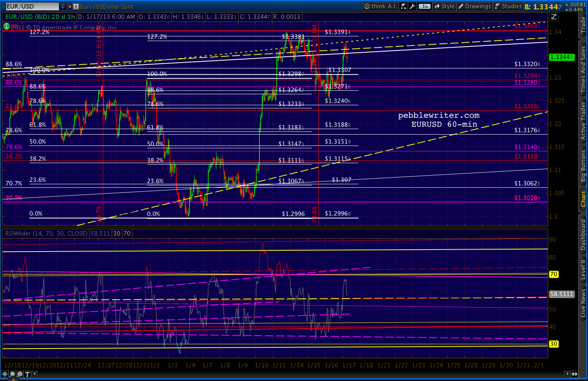The height and width of the screenshot is (381, 588).
Task: Open the Trade side tab
Action: point(583,25)
